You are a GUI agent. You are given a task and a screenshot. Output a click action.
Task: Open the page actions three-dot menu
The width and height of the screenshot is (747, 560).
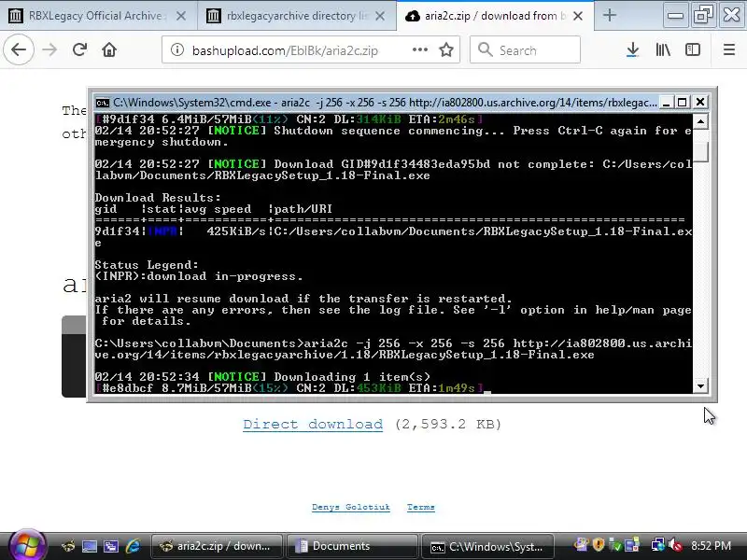tap(419, 49)
